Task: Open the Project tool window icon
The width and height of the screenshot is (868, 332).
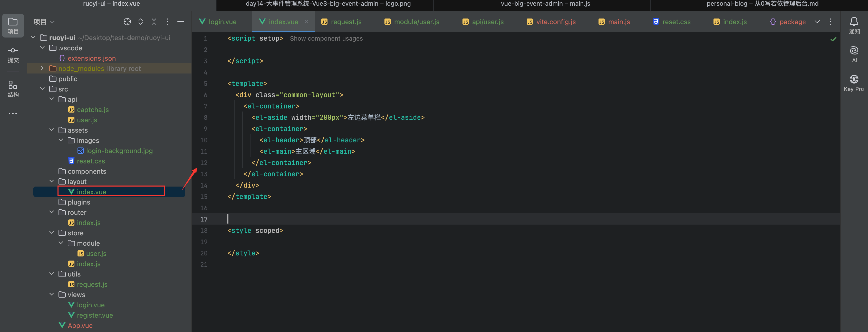Action: (x=13, y=25)
